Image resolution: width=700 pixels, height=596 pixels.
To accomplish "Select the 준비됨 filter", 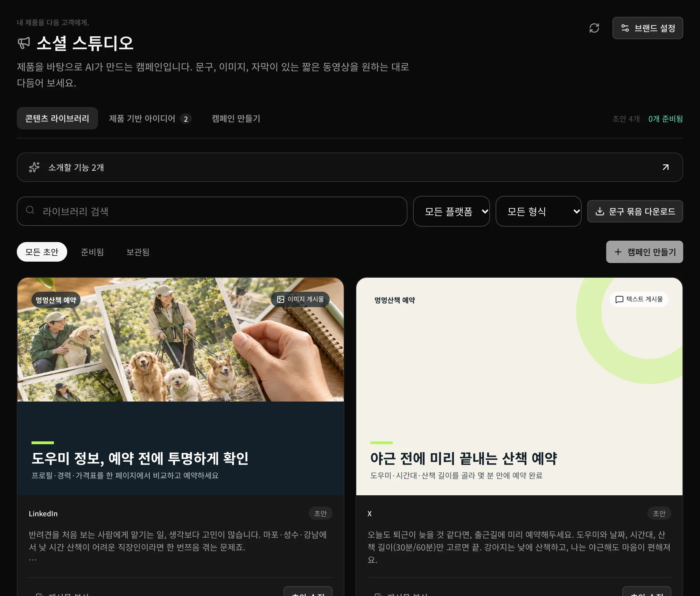I will 92,252.
